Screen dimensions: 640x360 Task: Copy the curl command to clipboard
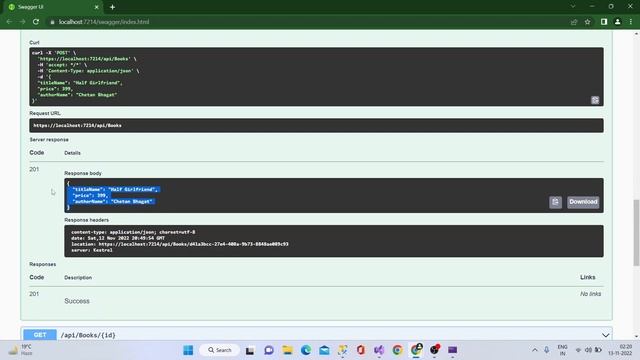coord(595,100)
